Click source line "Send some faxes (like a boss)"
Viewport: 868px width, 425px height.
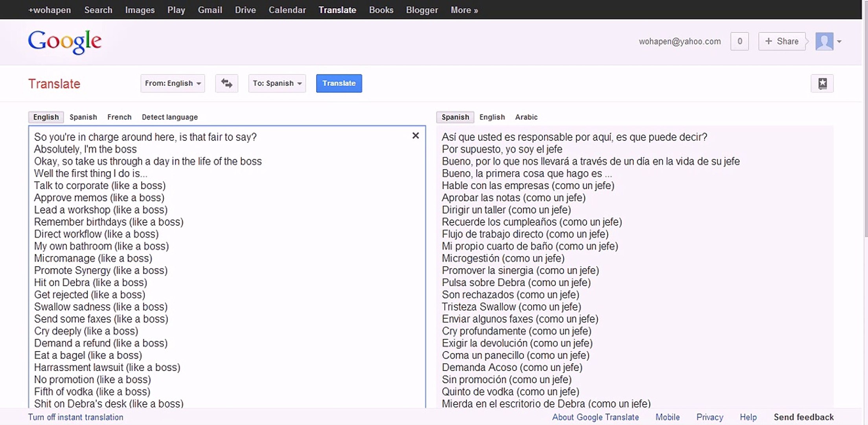pyautogui.click(x=101, y=319)
